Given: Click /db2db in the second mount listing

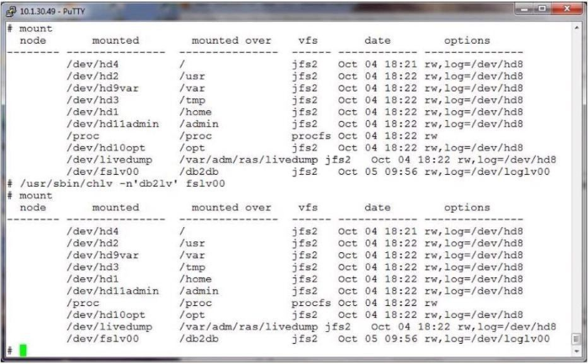Looking at the screenshot, I should 199,339.
